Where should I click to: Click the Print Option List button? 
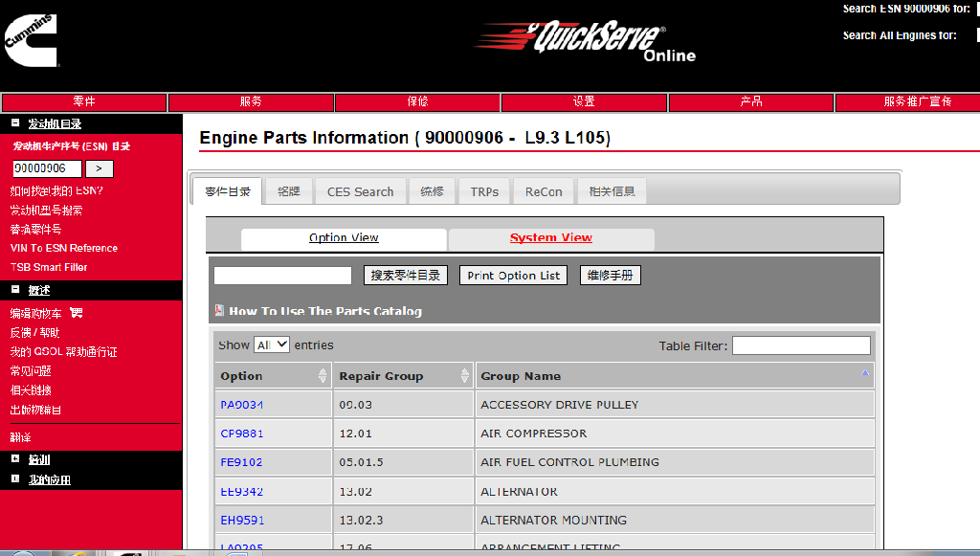513,276
